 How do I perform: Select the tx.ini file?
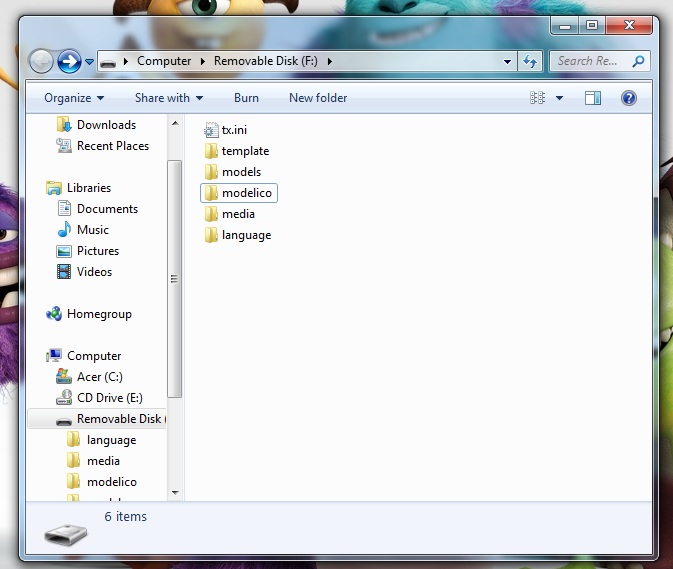(234, 130)
